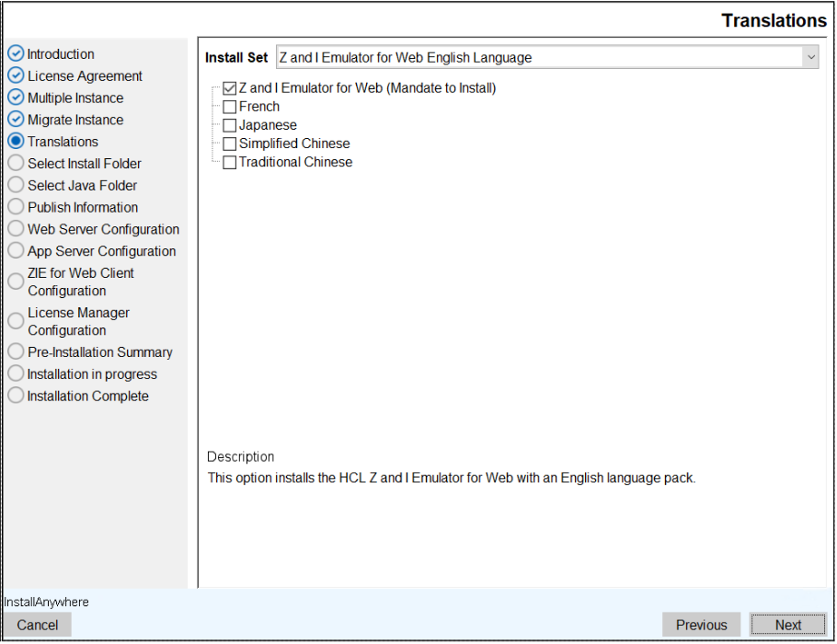Click the 'Select Java Folder' step label
The width and height of the screenshot is (837, 644).
[x=82, y=185]
